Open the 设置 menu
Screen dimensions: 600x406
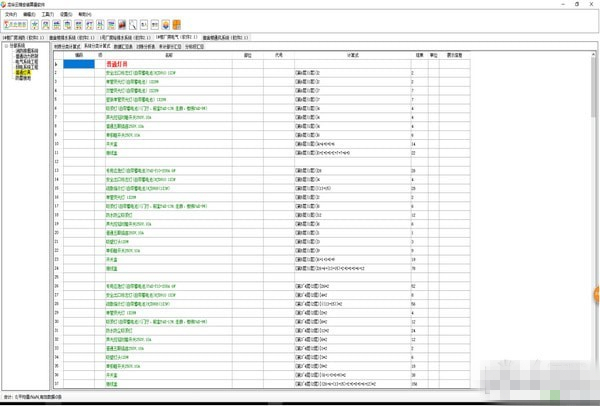tap(66, 15)
